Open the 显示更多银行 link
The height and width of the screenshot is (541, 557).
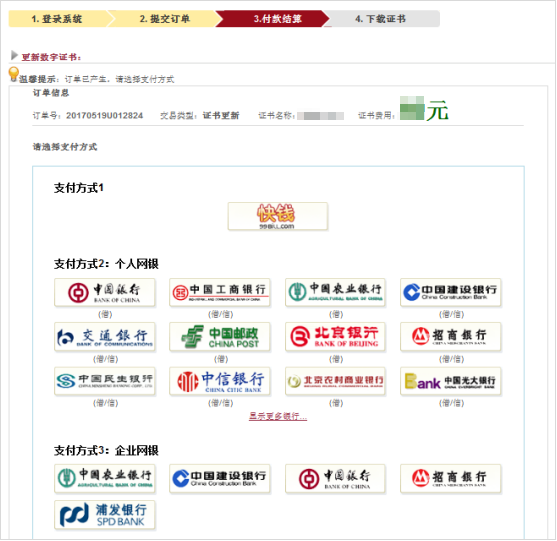[x=278, y=416]
